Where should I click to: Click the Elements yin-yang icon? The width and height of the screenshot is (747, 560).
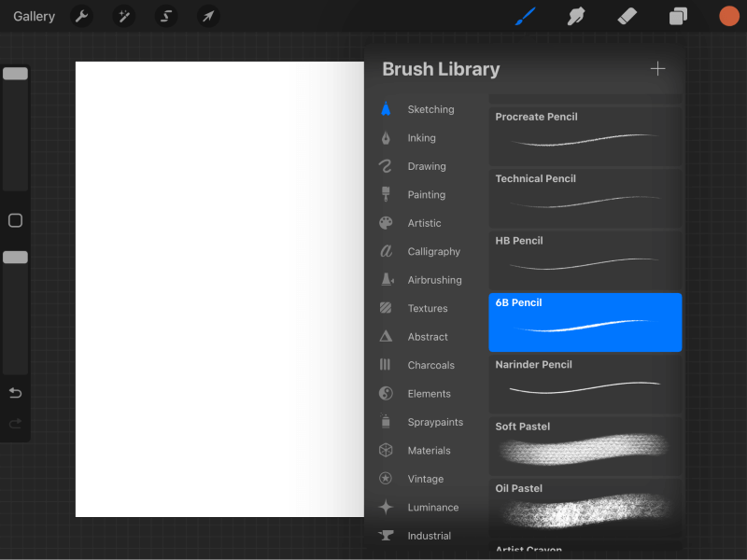point(386,393)
